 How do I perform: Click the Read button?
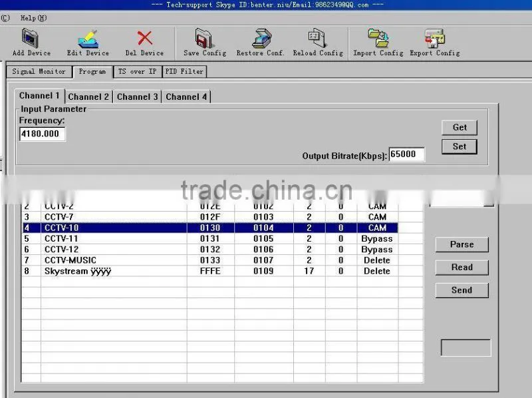click(462, 268)
